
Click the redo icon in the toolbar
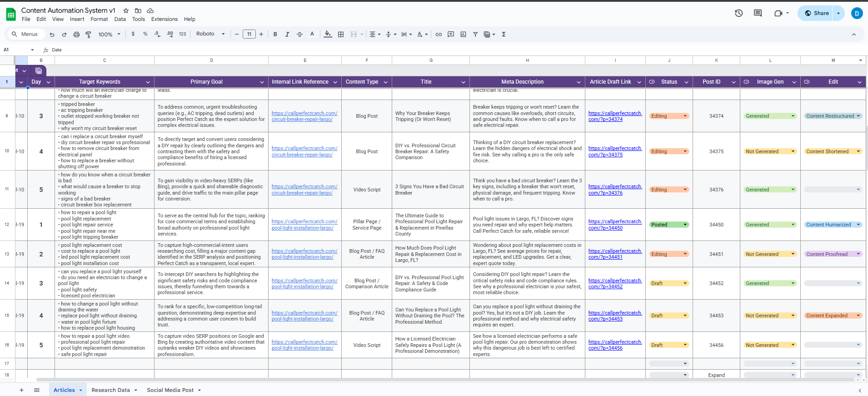tap(64, 34)
